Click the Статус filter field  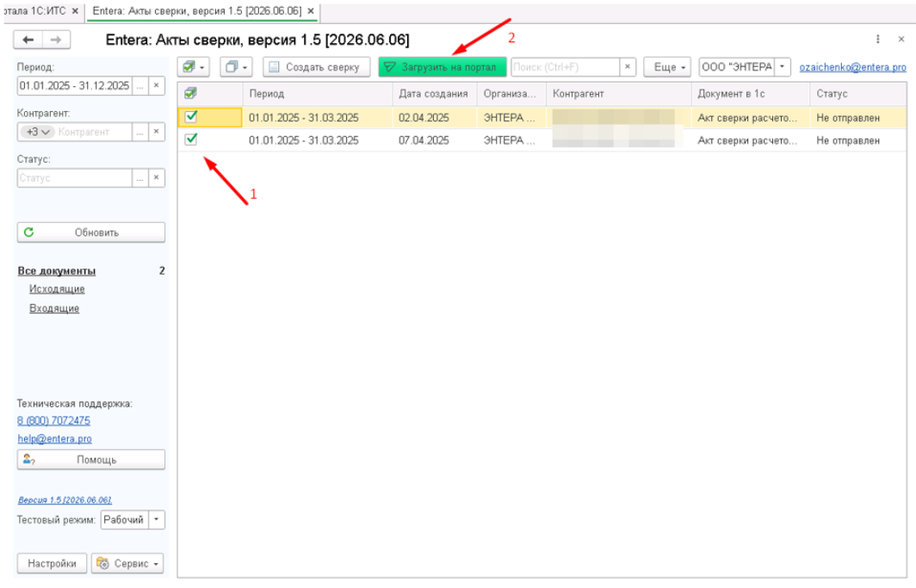74,177
